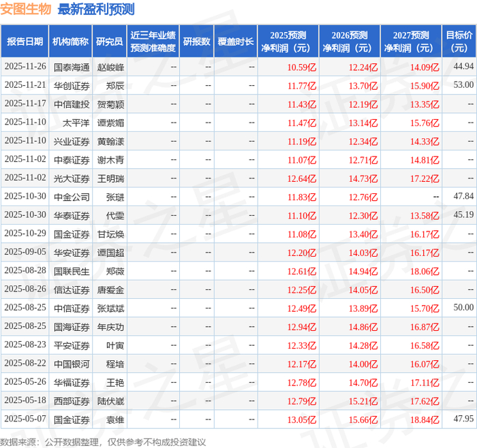Click researcher 陆伏崴
477x448 pixels.
(110, 401)
